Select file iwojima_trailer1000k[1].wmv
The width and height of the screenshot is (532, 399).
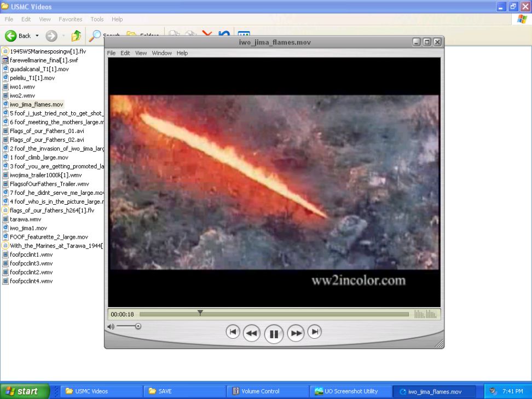(46, 175)
